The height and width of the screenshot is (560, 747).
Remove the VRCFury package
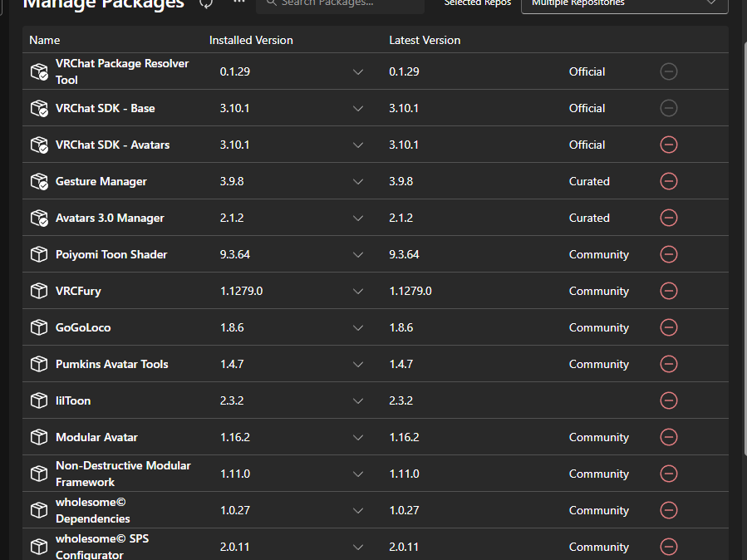click(x=668, y=291)
